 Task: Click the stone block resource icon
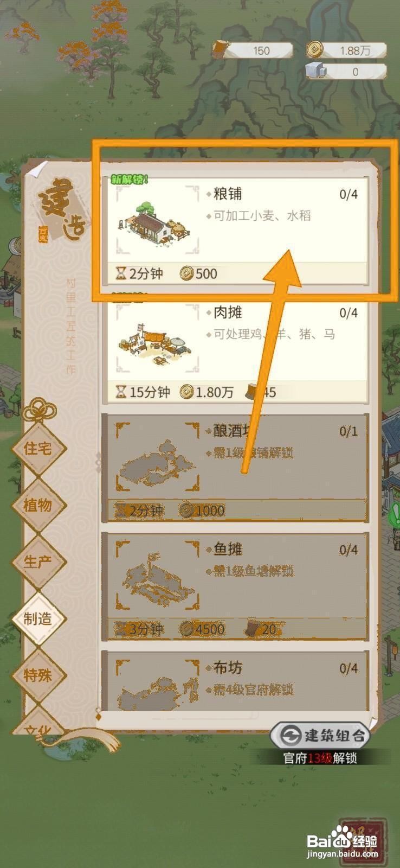314,71
